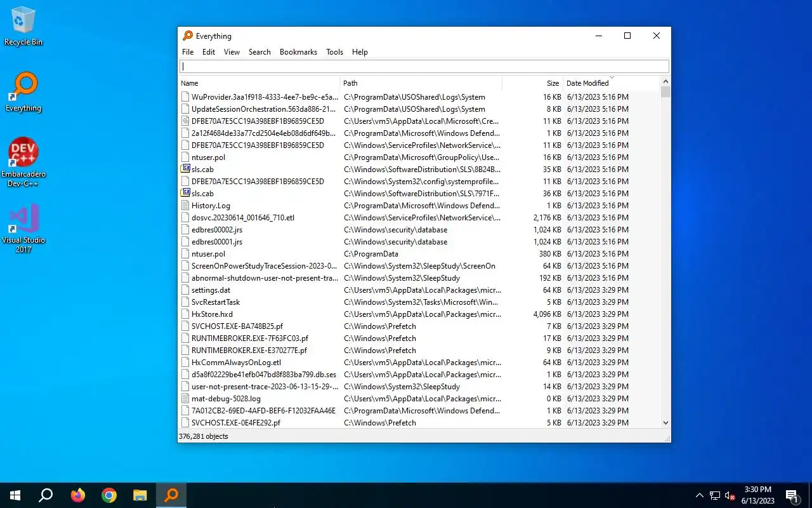
Task: Select the file HxStore.hxd
Action: pos(212,314)
